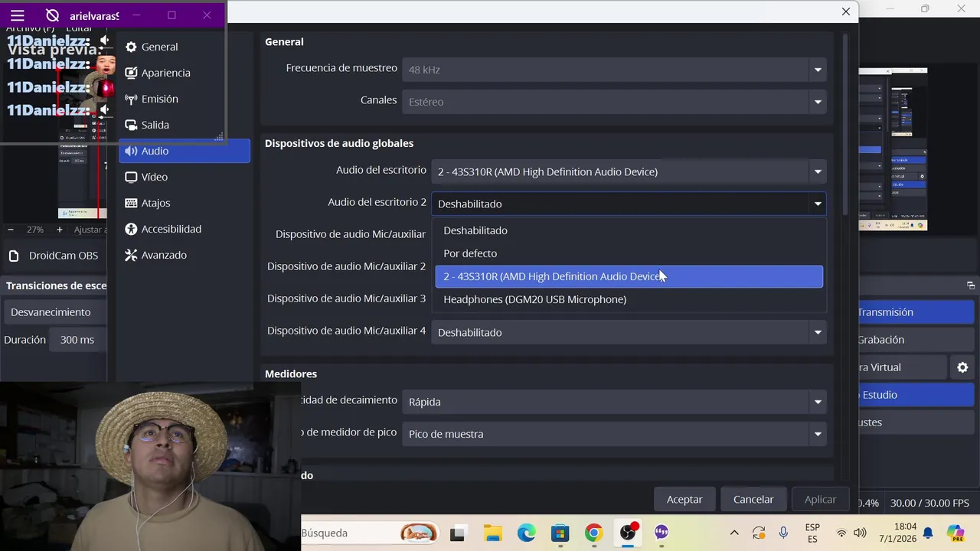
Task: Click the crossed-circle icon beside arielvaras
Action: click(53, 15)
